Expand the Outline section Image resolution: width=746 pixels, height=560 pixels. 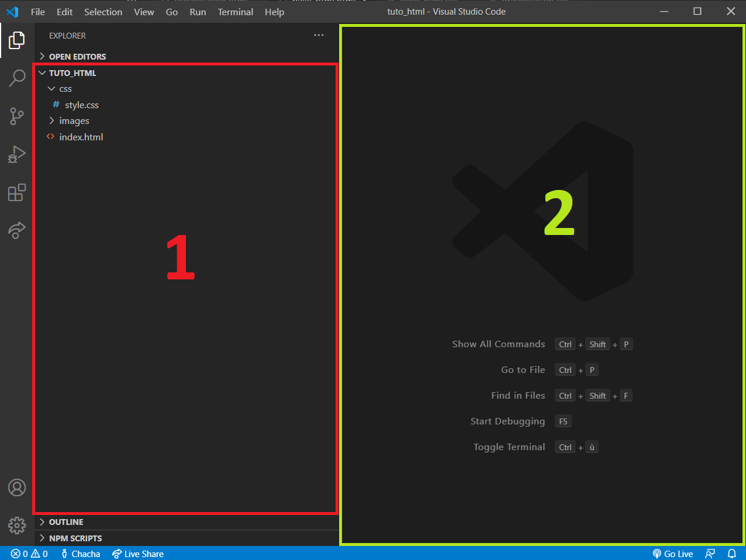click(x=186, y=522)
